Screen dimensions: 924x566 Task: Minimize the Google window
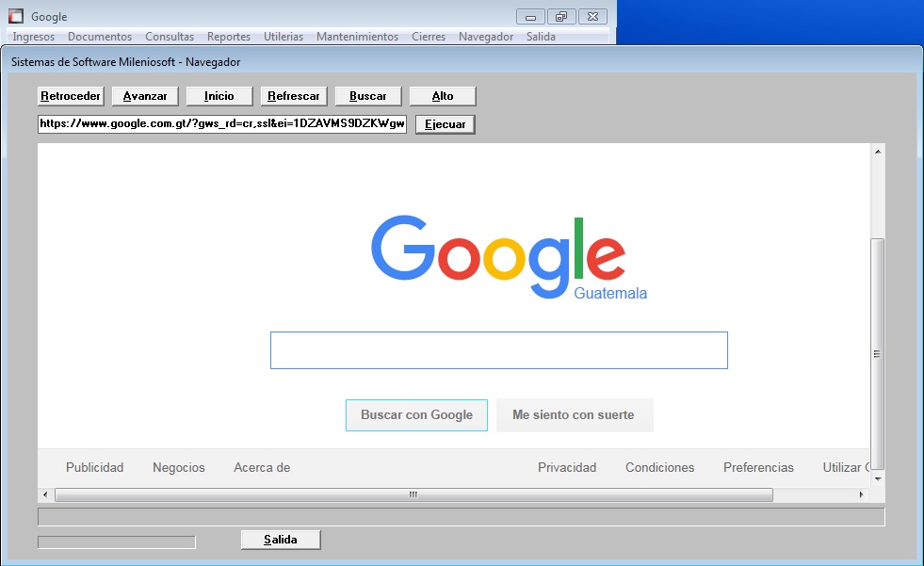pyautogui.click(x=530, y=17)
